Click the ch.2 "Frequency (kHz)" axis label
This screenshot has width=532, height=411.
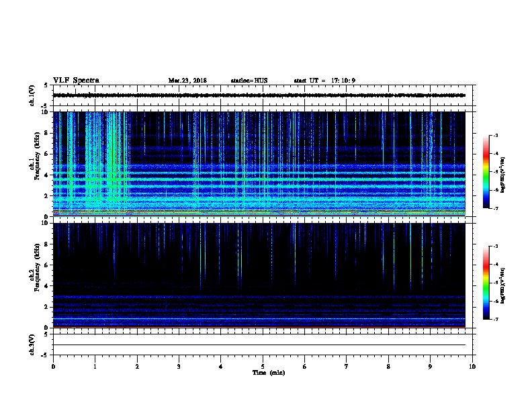[x=37, y=267]
